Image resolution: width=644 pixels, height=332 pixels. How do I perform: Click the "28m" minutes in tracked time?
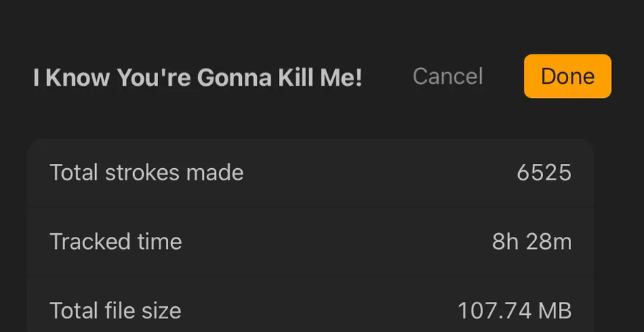click(550, 242)
